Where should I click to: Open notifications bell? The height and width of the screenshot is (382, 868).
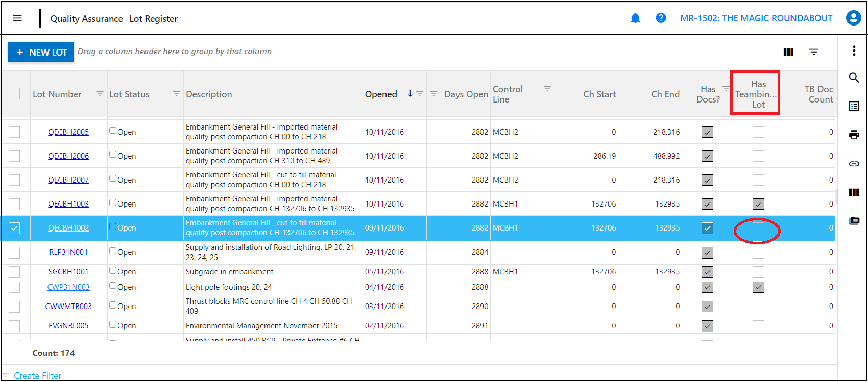coord(635,18)
